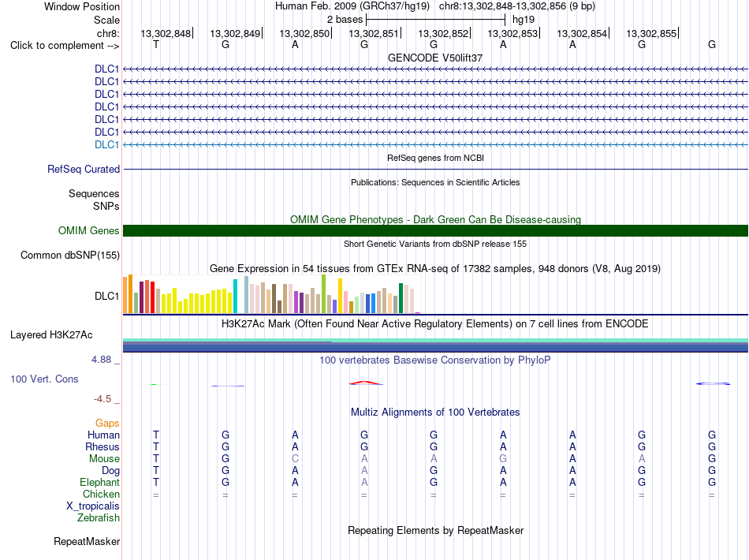Image resolution: width=749 pixels, height=560 pixels.
Task: Select the OMIM Genes track label
Action: (89, 230)
